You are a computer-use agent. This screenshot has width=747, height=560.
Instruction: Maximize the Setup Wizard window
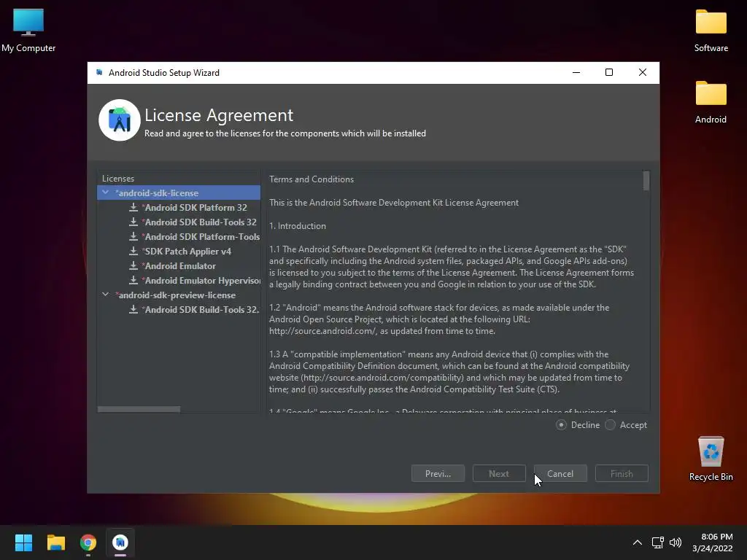pos(609,72)
